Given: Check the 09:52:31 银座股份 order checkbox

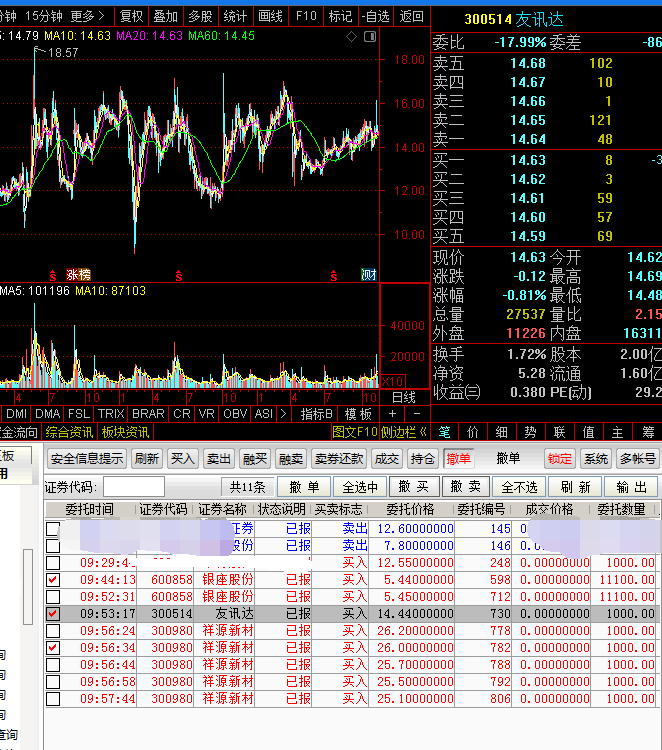Looking at the screenshot, I should 53,596.
